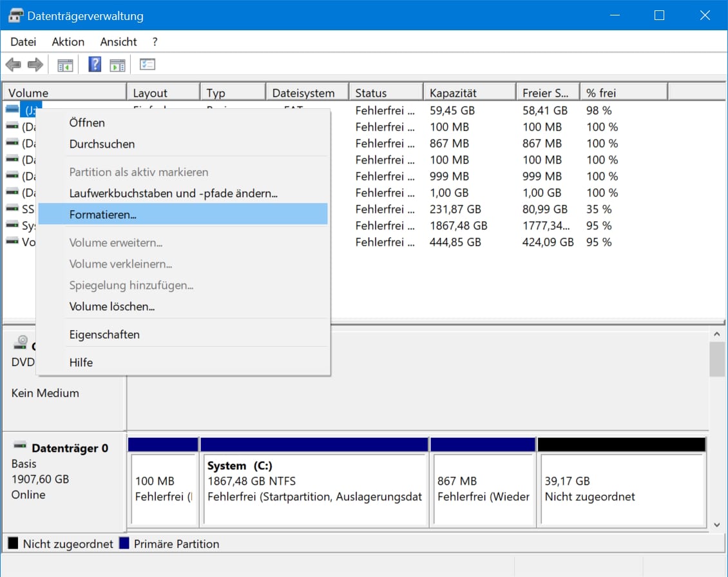The image size is (728, 577).
Task: Click the 80,99 GB free space cell
Action: coord(545,209)
